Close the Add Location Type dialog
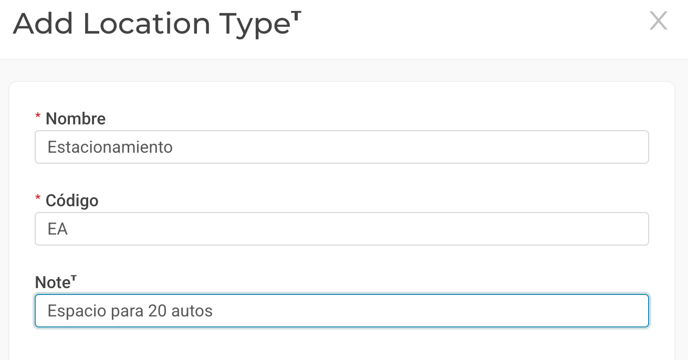 coord(658,21)
